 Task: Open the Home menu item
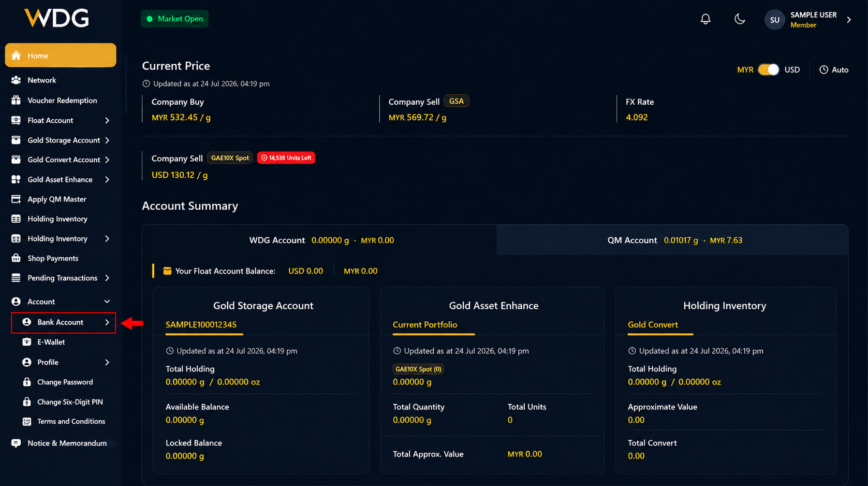tap(61, 55)
